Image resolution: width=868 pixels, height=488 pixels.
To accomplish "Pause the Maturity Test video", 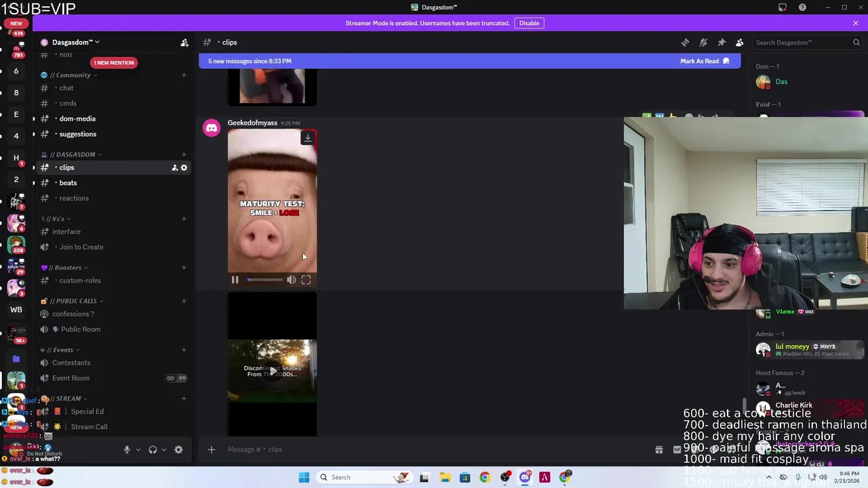I will [235, 280].
